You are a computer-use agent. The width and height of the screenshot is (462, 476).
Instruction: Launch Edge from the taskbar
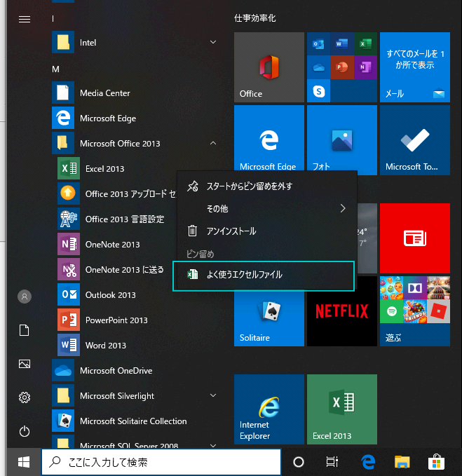click(368, 462)
